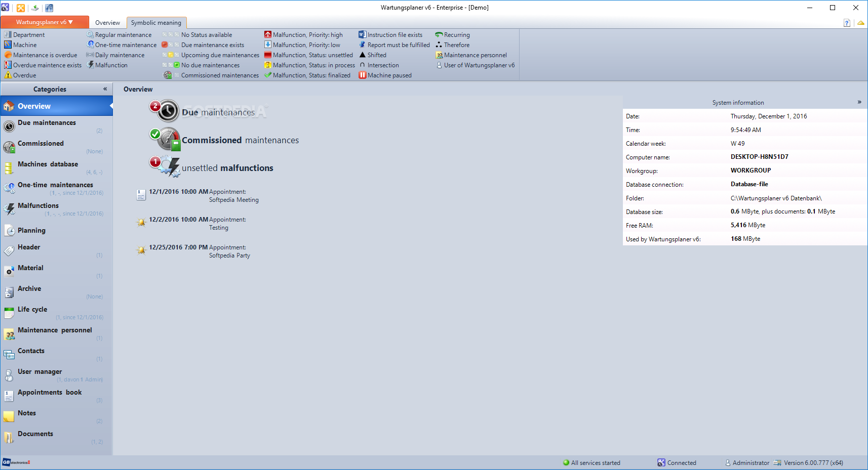Click the Calendar week value W 49
868x470 pixels.
[738, 144]
